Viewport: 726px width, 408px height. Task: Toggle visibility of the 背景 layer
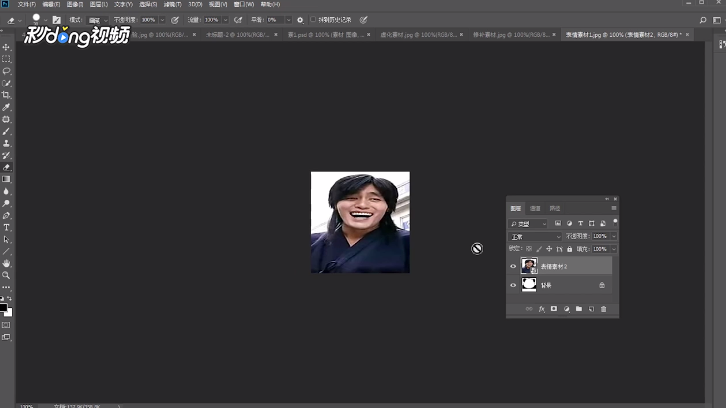tap(513, 285)
